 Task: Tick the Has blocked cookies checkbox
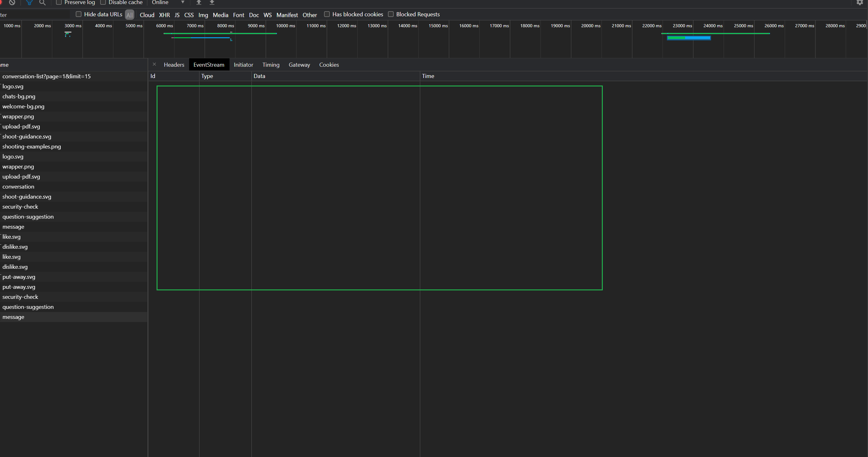tap(327, 14)
